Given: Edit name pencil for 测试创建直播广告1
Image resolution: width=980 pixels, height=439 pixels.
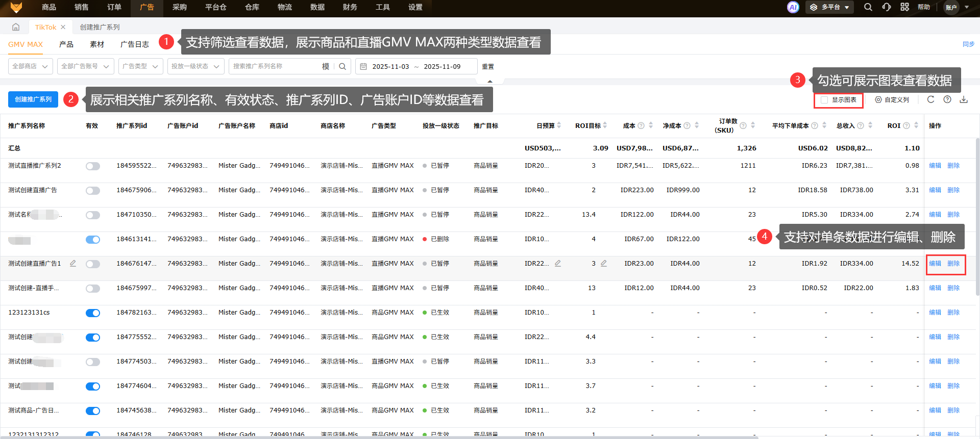Looking at the screenshot, I should [73, 264].
